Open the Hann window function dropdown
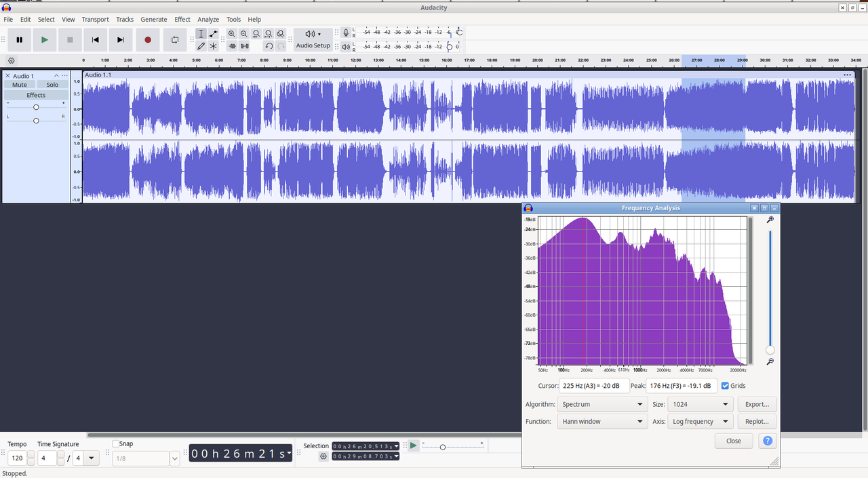The height and width of the screenshot is (478, 868). pyautogui.click(x=601, y=421)
